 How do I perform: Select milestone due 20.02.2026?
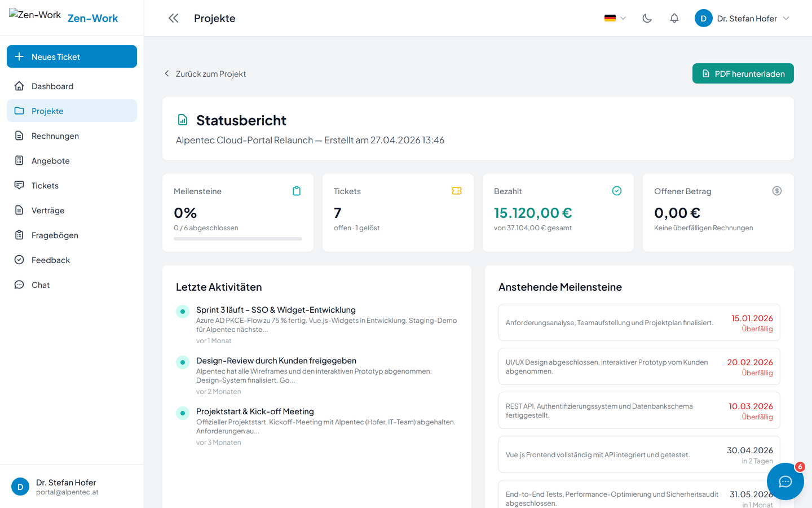pos(639,366)
